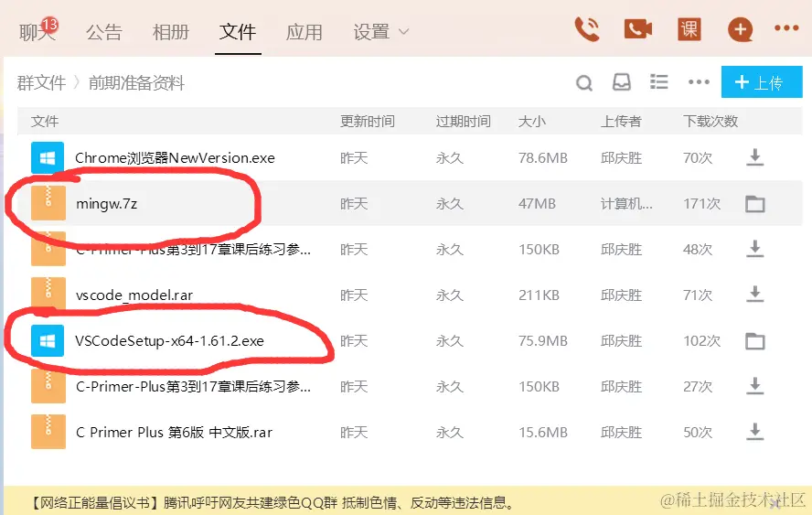
Task: Sort by 上传者 column header
Action: tap(621, 122)
